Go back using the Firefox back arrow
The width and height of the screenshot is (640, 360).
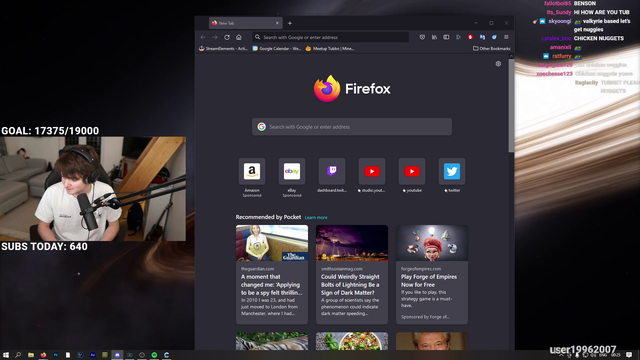[203, 37]
